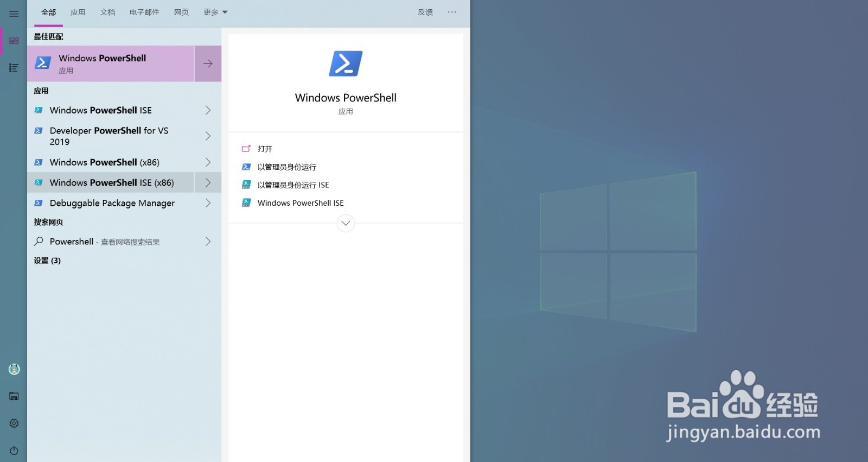Launch Windows PowerShell ISE from actions
Image resolution: width=868 pixels, height=462 pixels.
click(301, 203)
